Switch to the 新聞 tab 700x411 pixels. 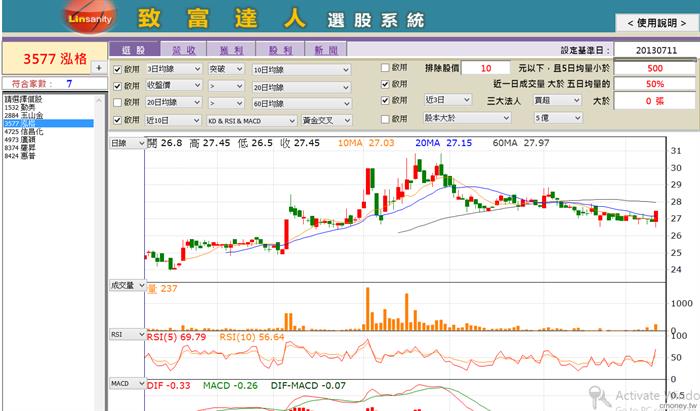[x=326, y=50]
